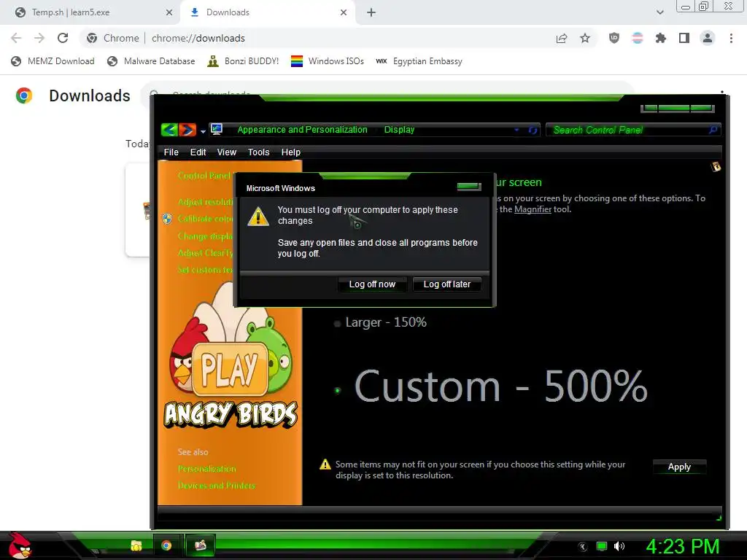Open the Edit menu
The image size is (747, 560).
tap(198, 152)
